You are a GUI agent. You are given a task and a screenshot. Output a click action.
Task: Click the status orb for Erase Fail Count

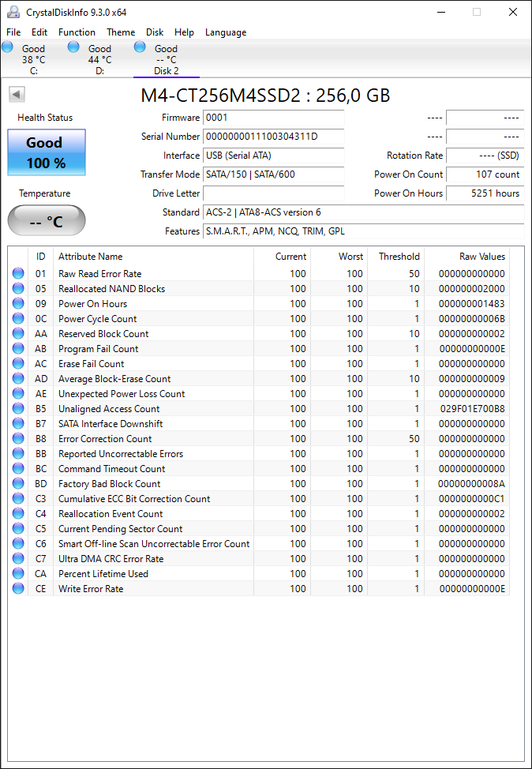pos(18,363)
